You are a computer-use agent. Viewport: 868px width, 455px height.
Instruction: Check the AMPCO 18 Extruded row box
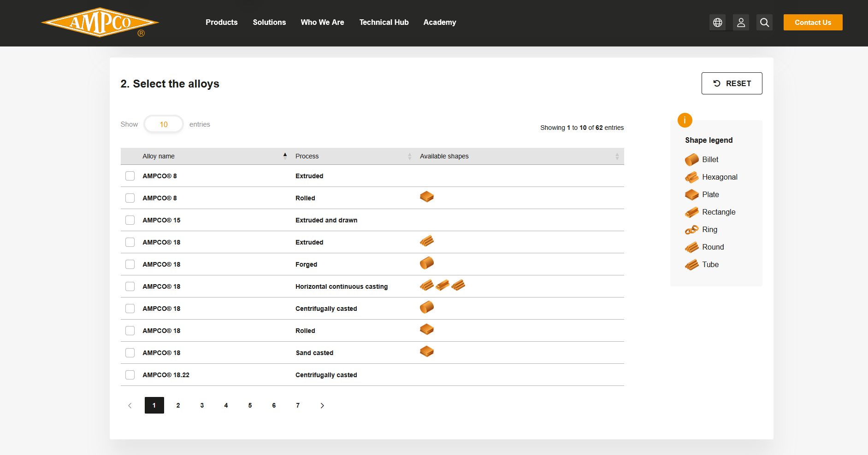[130, 242]
